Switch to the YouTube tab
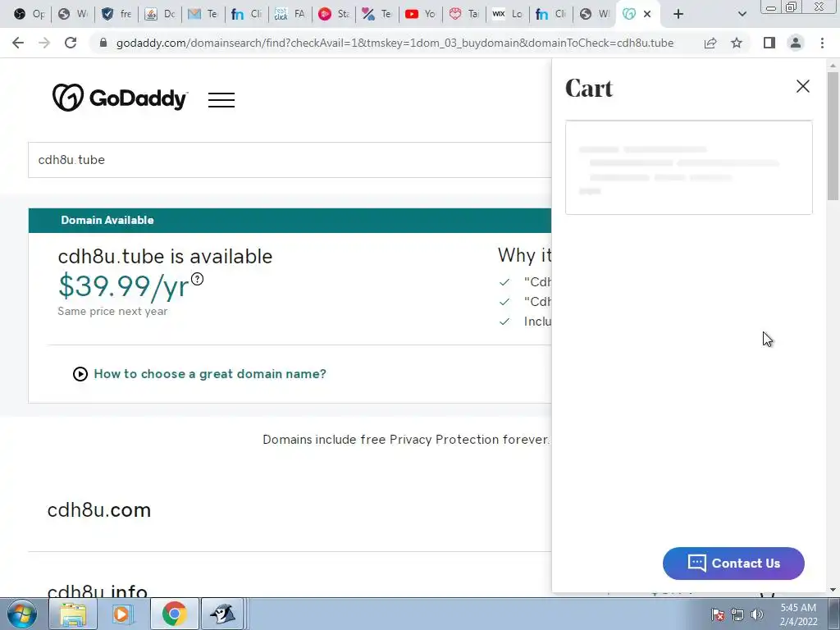This screenshot has width=840, height=630. (x=420, y=14)
